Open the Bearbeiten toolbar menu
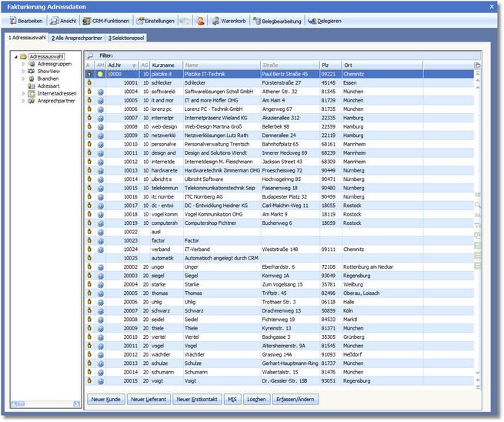This screenshot has width=504, height=422. [x=25, y=21]
